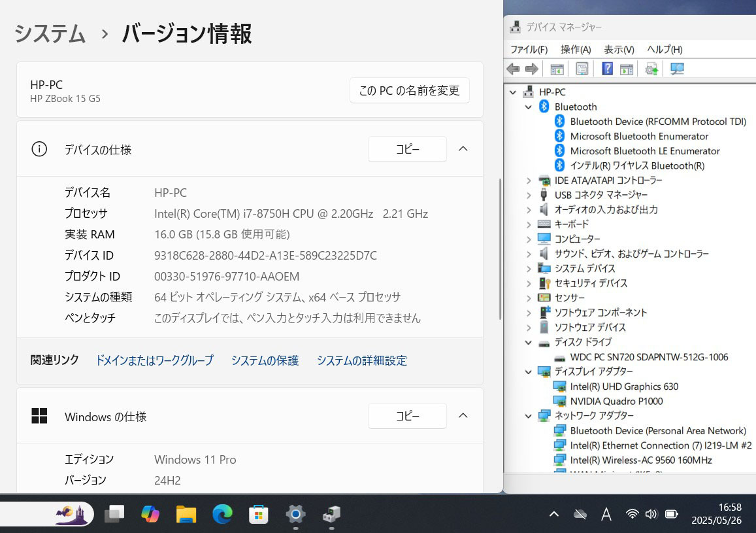Click the IME letter A indicator in tray
The image size is (756, 533).
[606, 514]
